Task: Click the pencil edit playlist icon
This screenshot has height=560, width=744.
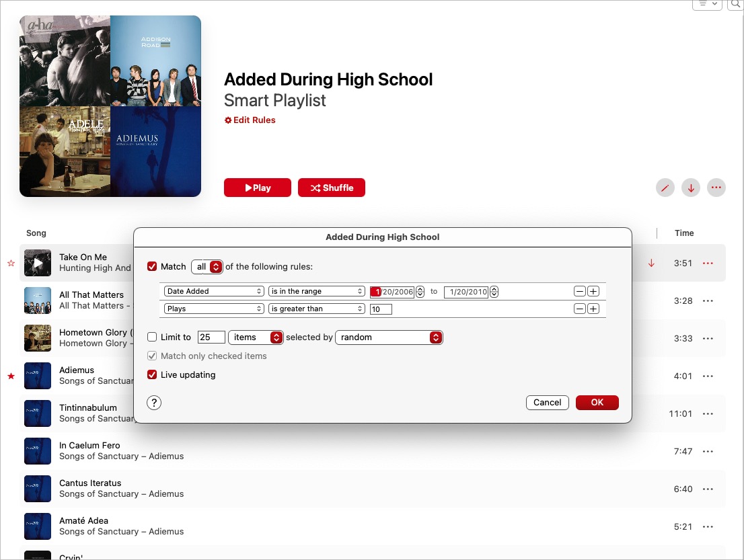Action: pos(665,188)
